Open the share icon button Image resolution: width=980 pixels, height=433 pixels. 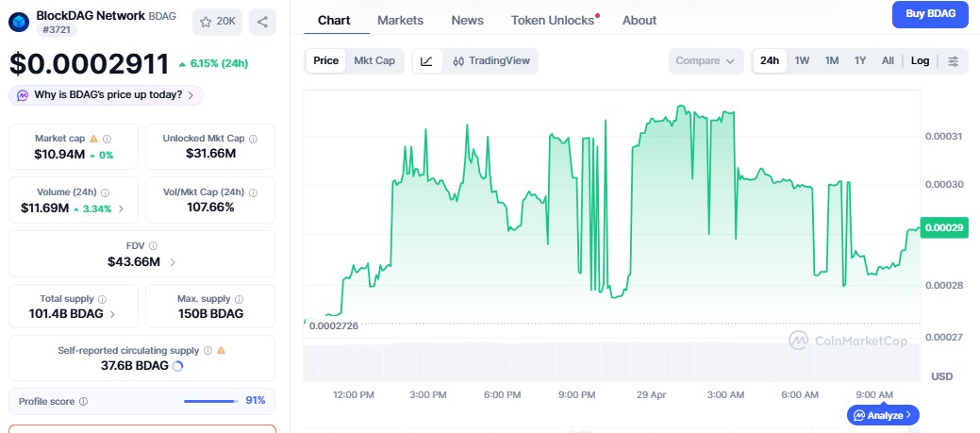(x=262, y=22)
